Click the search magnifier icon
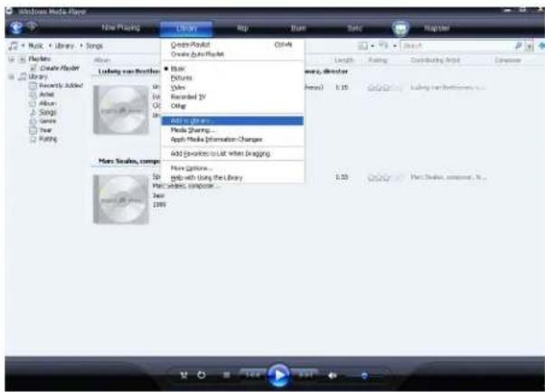 518,45
